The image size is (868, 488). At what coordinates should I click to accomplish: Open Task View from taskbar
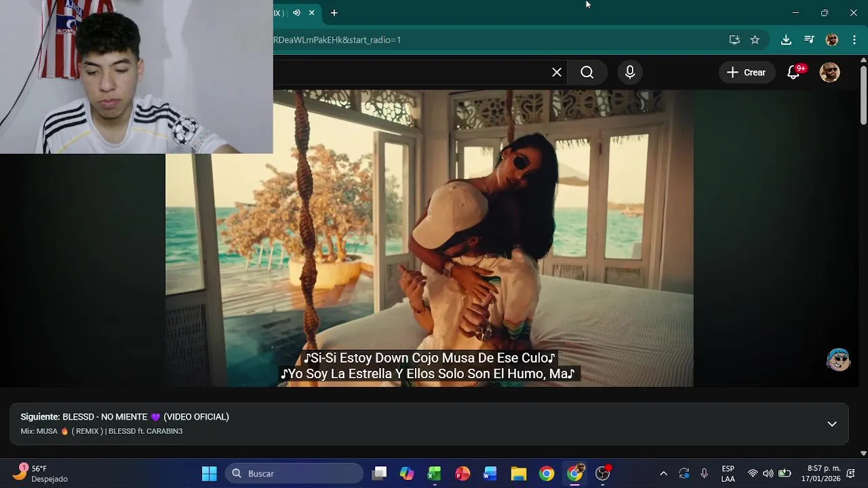(x=379, y=474)
